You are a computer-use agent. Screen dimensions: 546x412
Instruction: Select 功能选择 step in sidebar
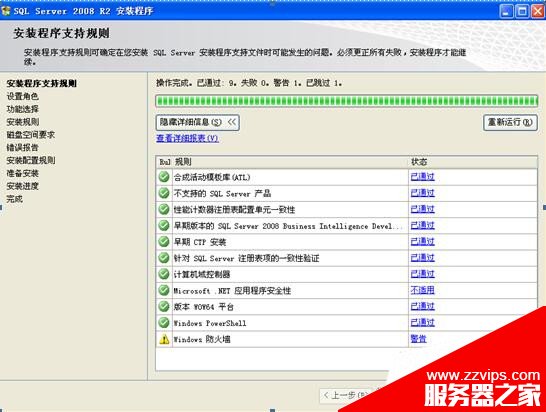pos(22,109)
